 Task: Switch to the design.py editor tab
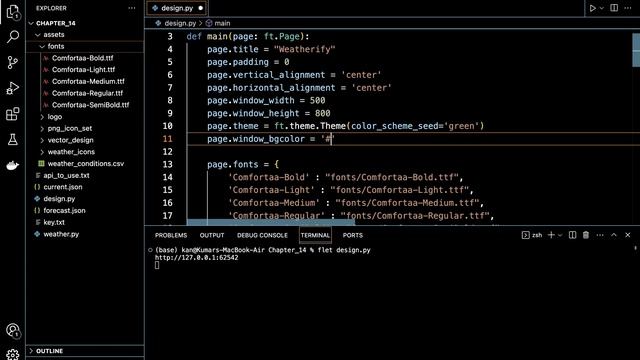(x=176, y=8)
